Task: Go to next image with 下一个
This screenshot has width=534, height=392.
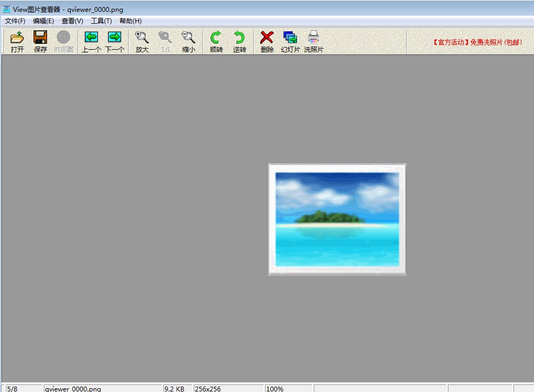Action: [x=115, y=41]
